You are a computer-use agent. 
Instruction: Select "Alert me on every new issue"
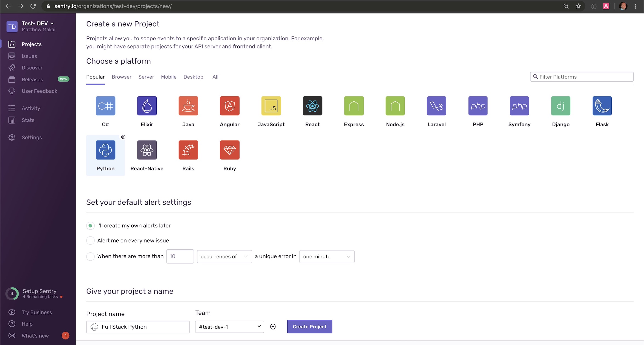click(x=90, y=241)
